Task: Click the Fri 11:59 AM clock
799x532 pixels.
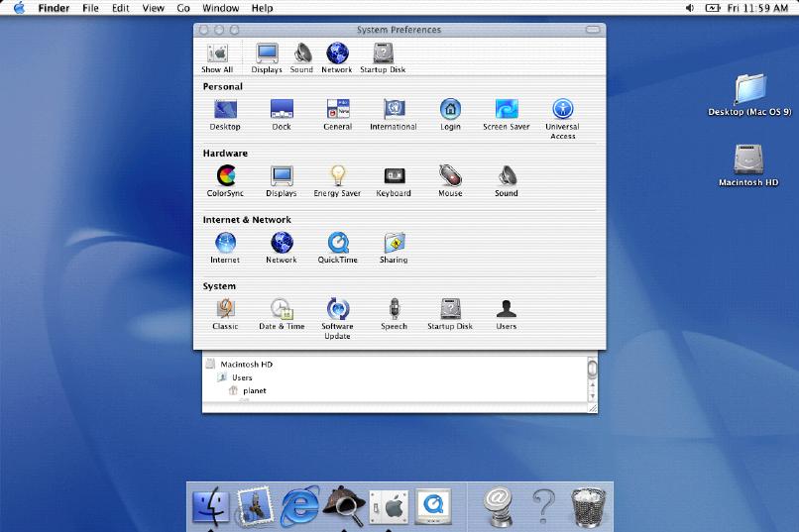Action: pos(757,8)
